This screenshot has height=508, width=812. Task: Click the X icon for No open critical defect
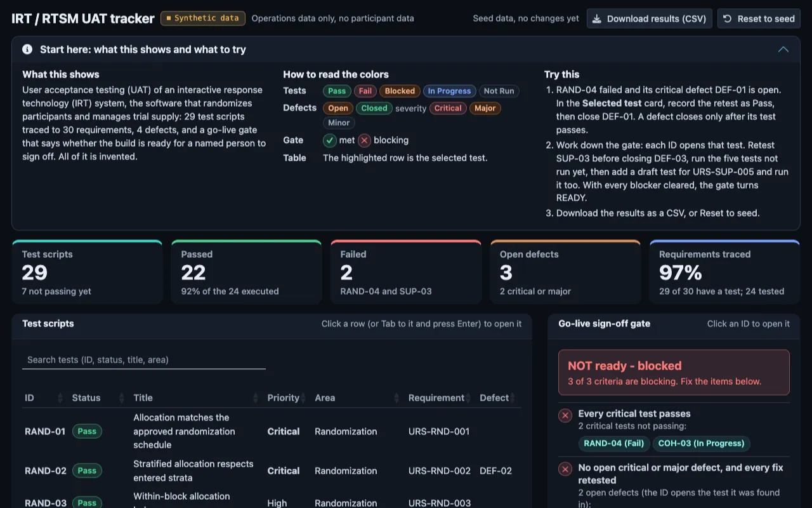pyautogui.click(x=565, y=469)
